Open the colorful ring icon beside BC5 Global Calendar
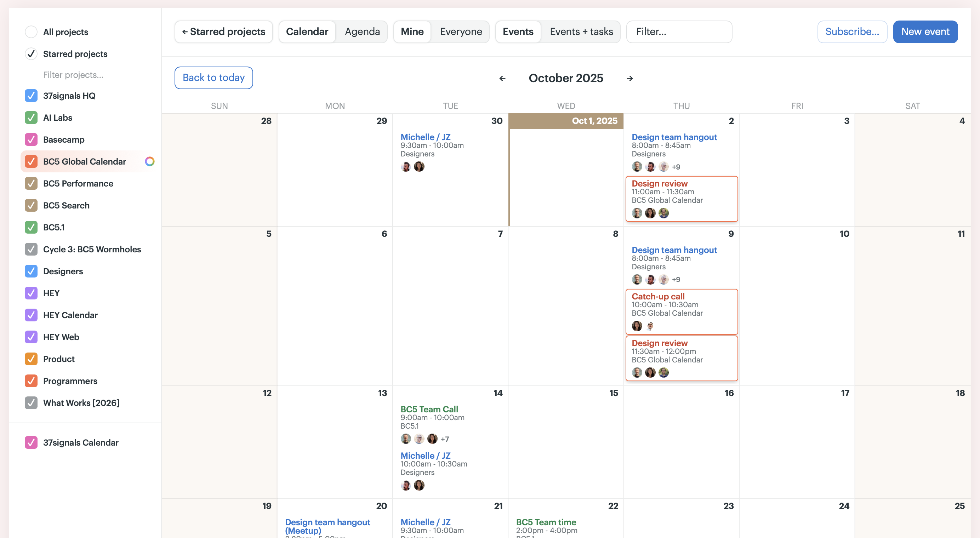Viewport: 980px width, 538px height. tap(149, 162)
